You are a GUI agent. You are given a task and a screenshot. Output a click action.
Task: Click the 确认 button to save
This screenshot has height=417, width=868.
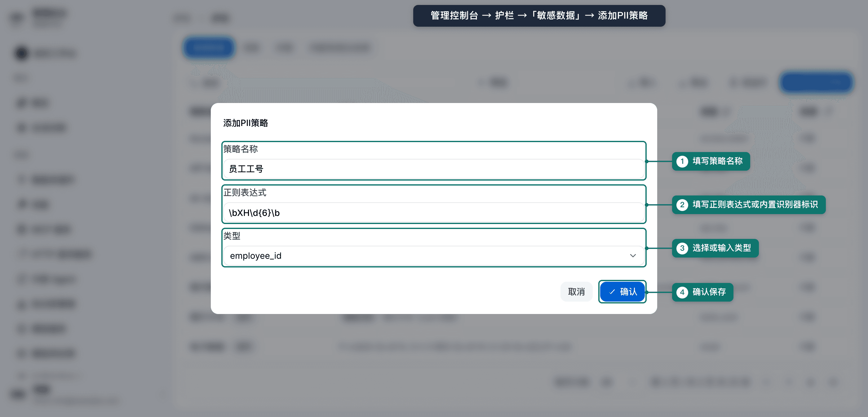[622, 292]
